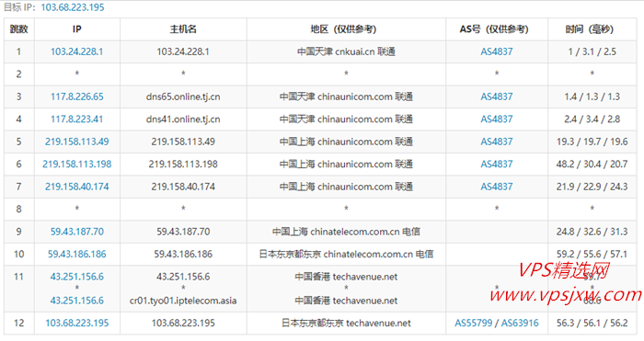Select the 主机名 column header
Image resolution: width=644 pixels, height=341 pixels.
pos(183,29)
